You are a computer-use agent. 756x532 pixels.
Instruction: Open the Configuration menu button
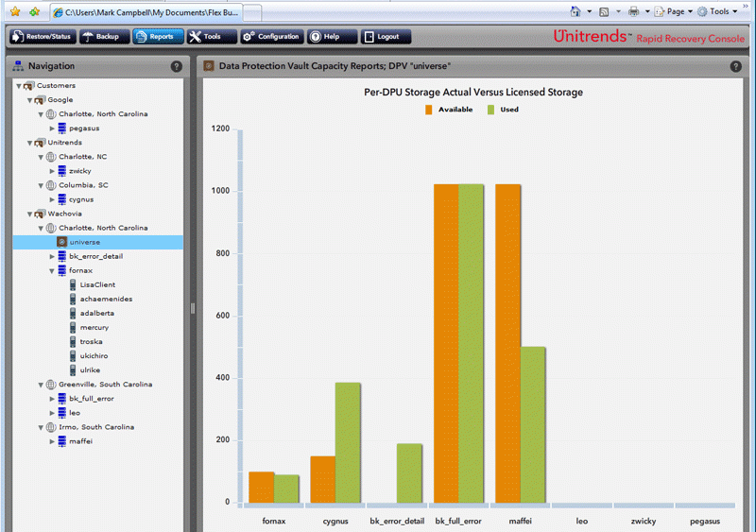pyautogui.click(x=272, y=37)
